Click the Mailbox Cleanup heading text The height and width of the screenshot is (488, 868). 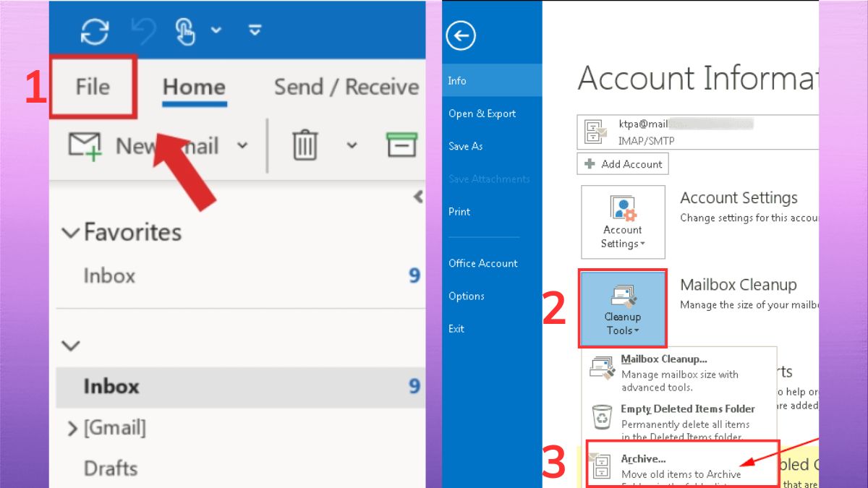click(739, 285)
